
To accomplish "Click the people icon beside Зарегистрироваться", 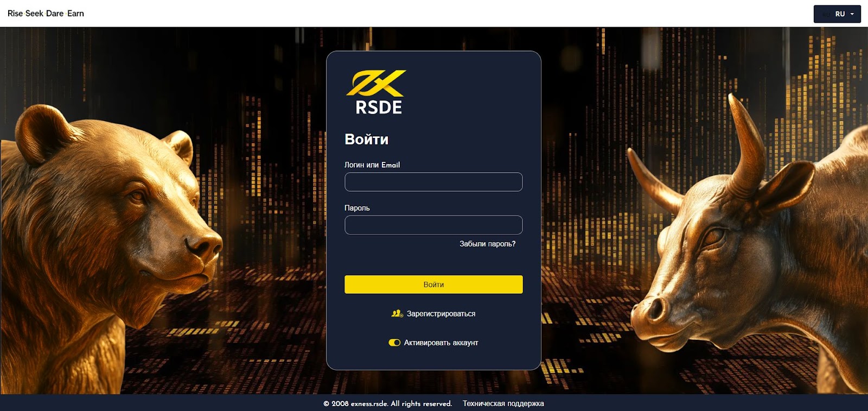I will [397, 314].
